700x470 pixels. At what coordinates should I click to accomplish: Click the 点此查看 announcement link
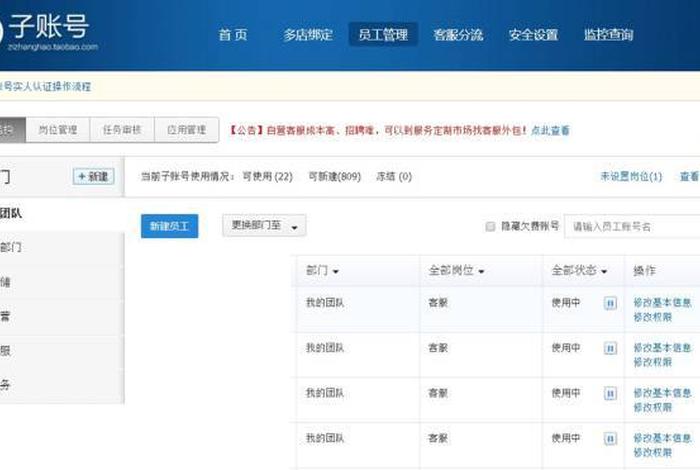click(x=550, y=130)
